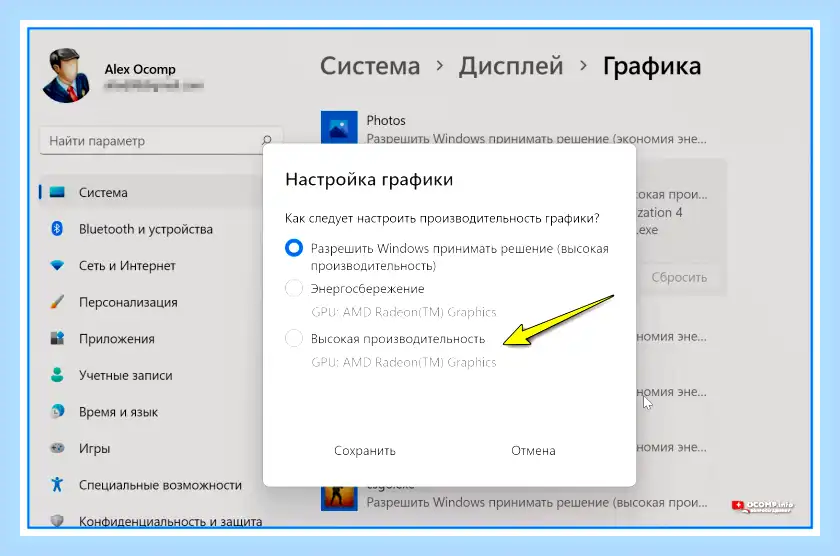Click the Графика page heading
840x556 pixels.
[652, 66]
